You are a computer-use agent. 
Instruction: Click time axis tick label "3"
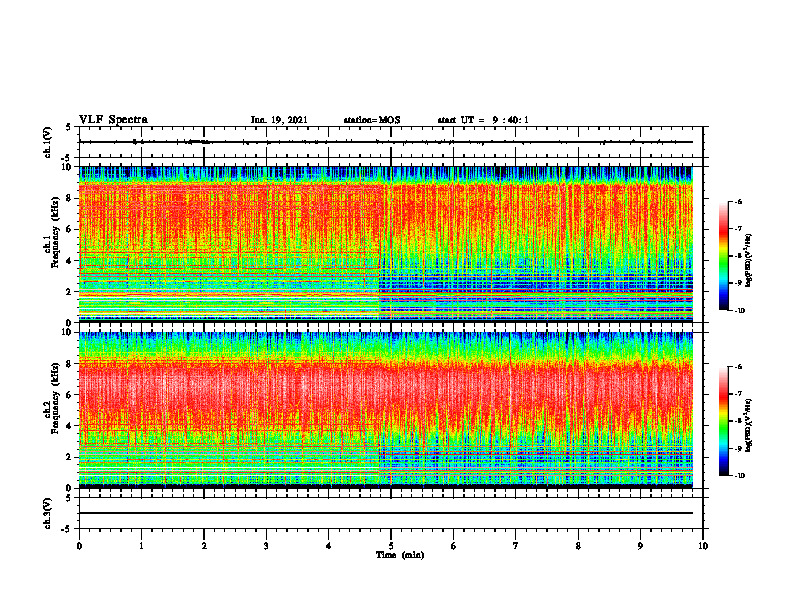tap(266, 546)
